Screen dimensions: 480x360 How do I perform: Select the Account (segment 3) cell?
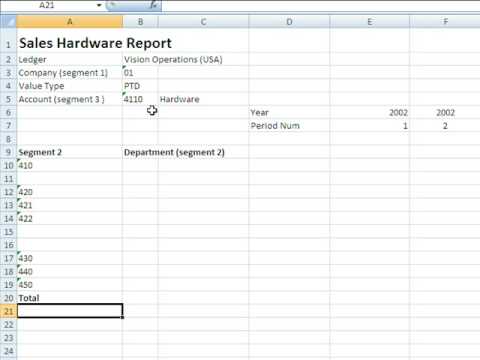click(70, 99)
